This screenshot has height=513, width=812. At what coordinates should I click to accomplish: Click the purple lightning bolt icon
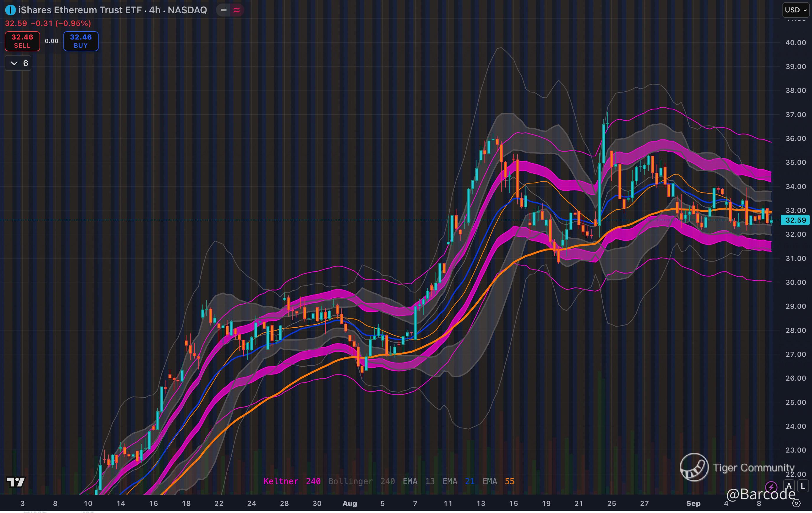coord(771,486)
